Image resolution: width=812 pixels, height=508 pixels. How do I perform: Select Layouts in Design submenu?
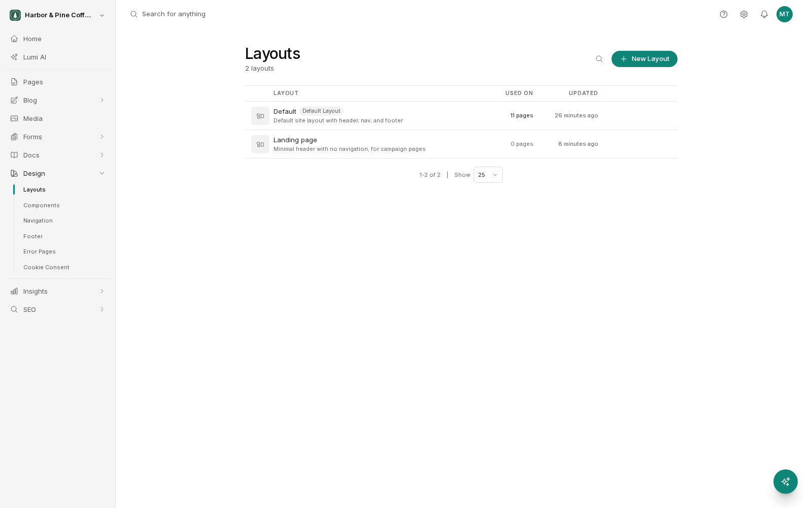[35, 189]
